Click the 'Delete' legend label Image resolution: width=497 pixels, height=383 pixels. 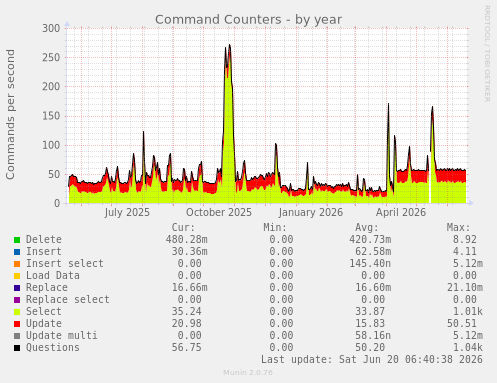point(44,239)
